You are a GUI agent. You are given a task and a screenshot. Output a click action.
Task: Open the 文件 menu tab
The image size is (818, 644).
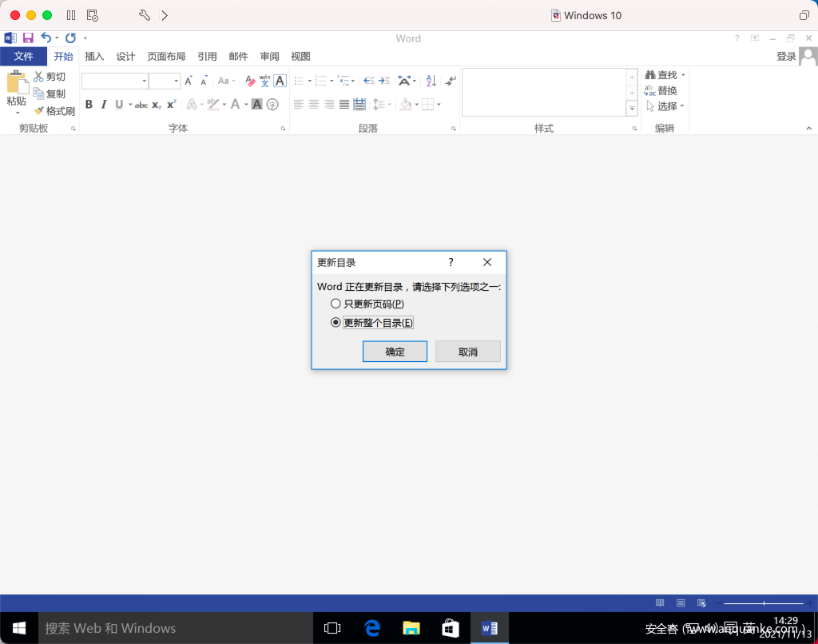pyautogui.click(x=23, y=57)
